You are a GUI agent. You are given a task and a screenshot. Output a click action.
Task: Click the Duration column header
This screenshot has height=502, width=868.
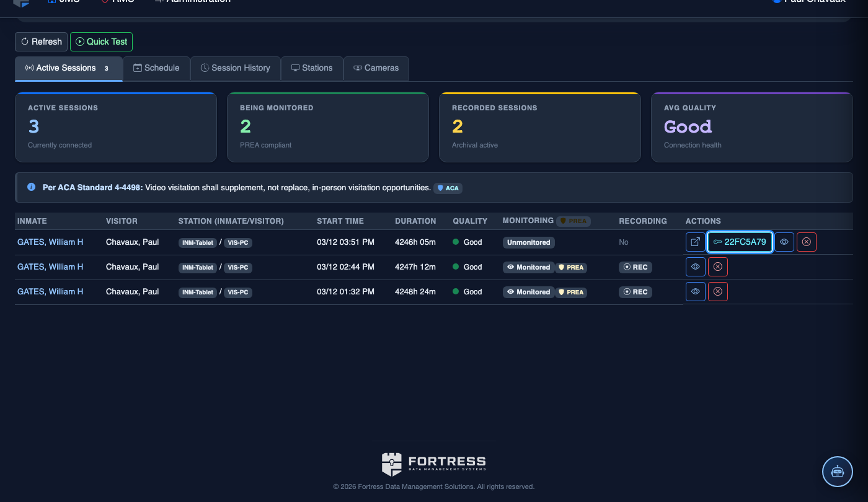tap(415, 221)
